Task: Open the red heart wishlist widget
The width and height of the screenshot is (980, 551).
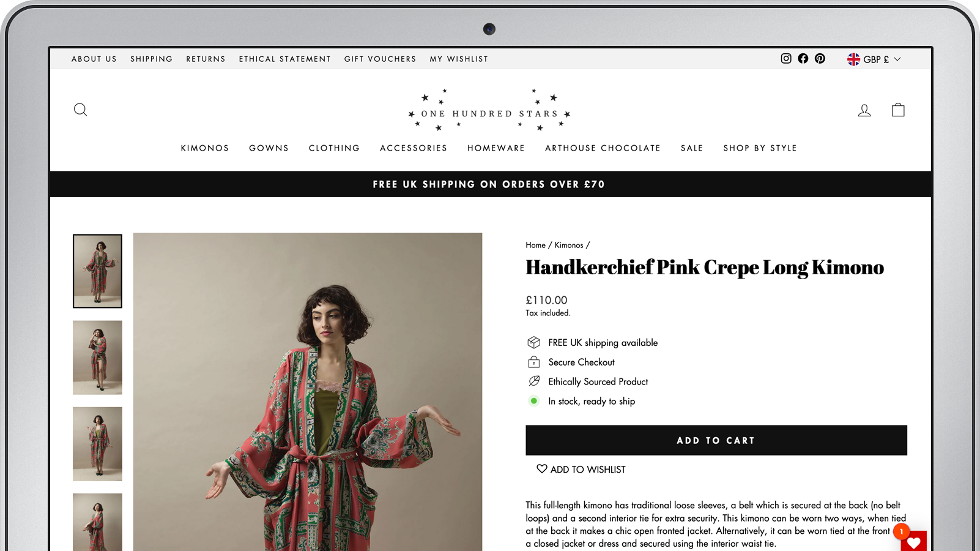Action: [x=913, y=541]
